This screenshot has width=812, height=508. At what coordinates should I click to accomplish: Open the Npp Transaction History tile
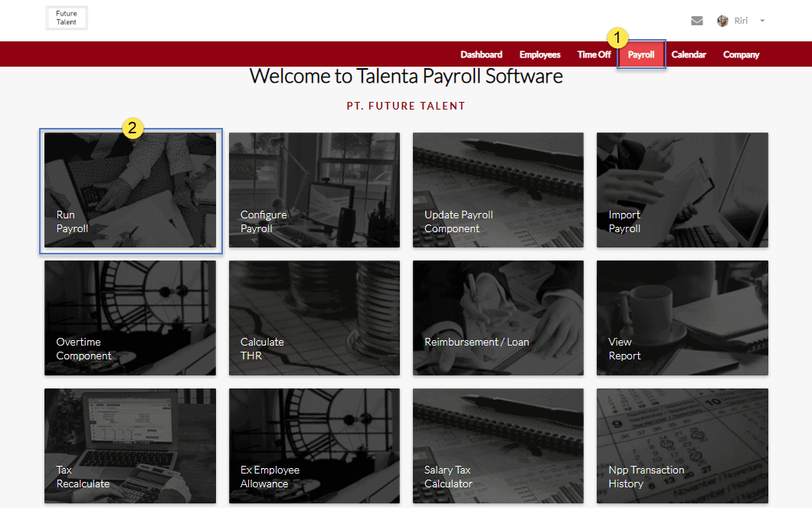(x=683, y=446)
